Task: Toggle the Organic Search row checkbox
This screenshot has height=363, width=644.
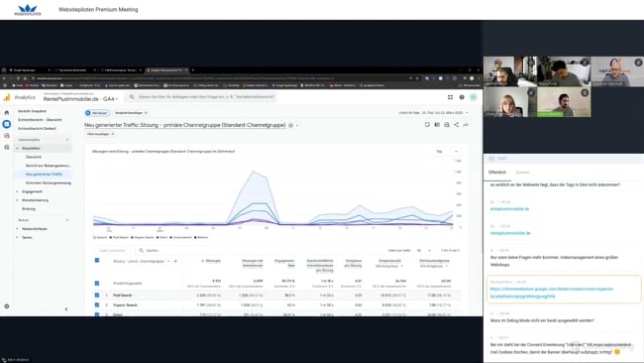Action: tap(97, 305)
